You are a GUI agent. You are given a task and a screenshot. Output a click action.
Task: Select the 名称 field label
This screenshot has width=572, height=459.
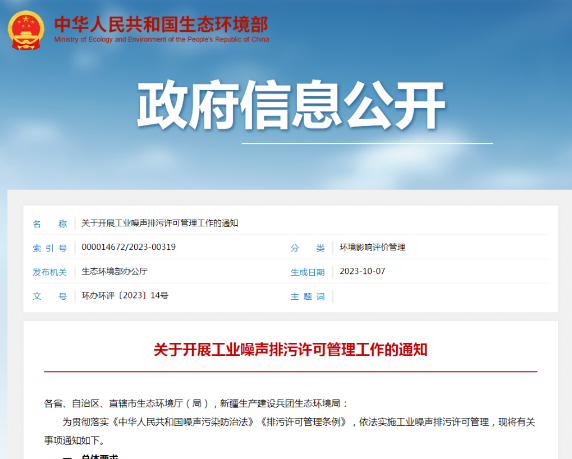click(50, 224)
